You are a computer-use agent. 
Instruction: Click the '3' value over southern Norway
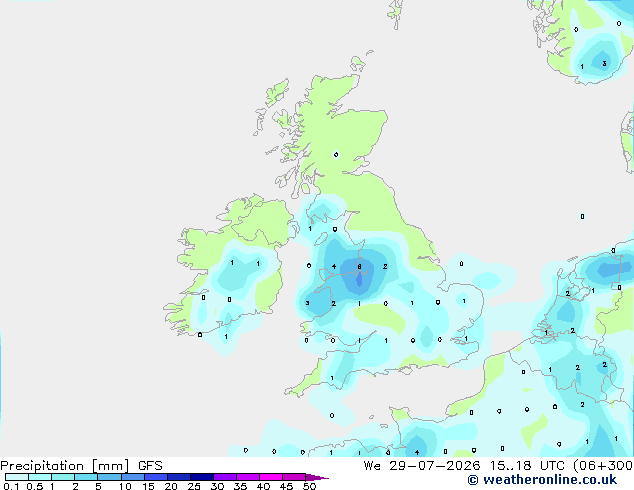pyautogui.click(x=604, y=63)
